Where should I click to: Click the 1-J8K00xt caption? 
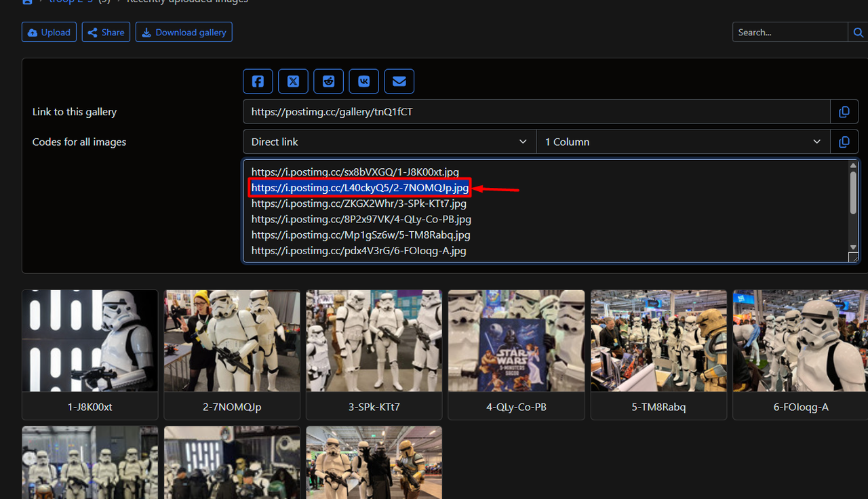(90, 407)
